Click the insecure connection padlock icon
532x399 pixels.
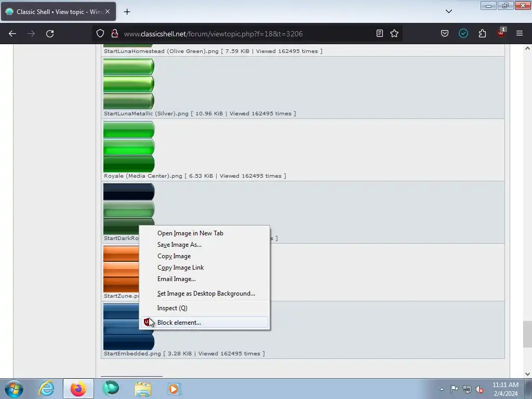click(x=115, y=34)
